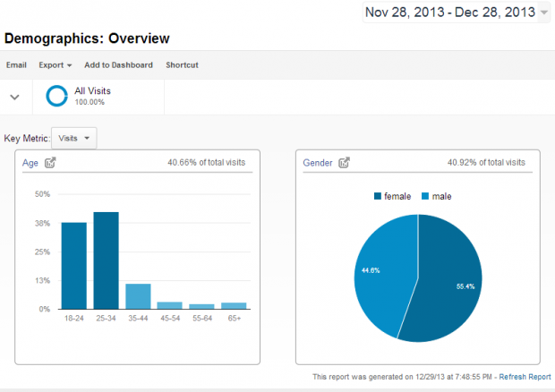555x392 pixels.
Task: Click Shortcut in the toolbar
Action: click(182, 65)
